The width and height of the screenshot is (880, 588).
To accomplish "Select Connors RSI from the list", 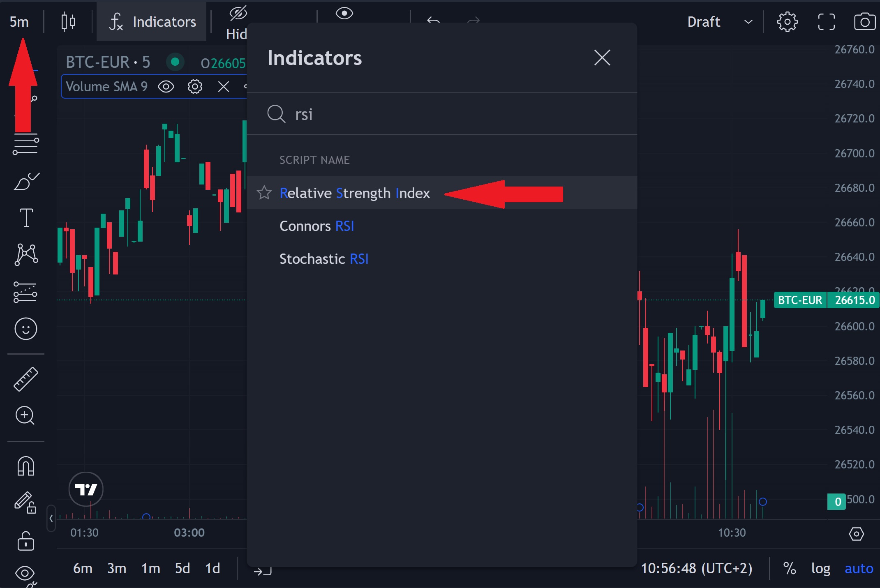I will tap(317, 226).
